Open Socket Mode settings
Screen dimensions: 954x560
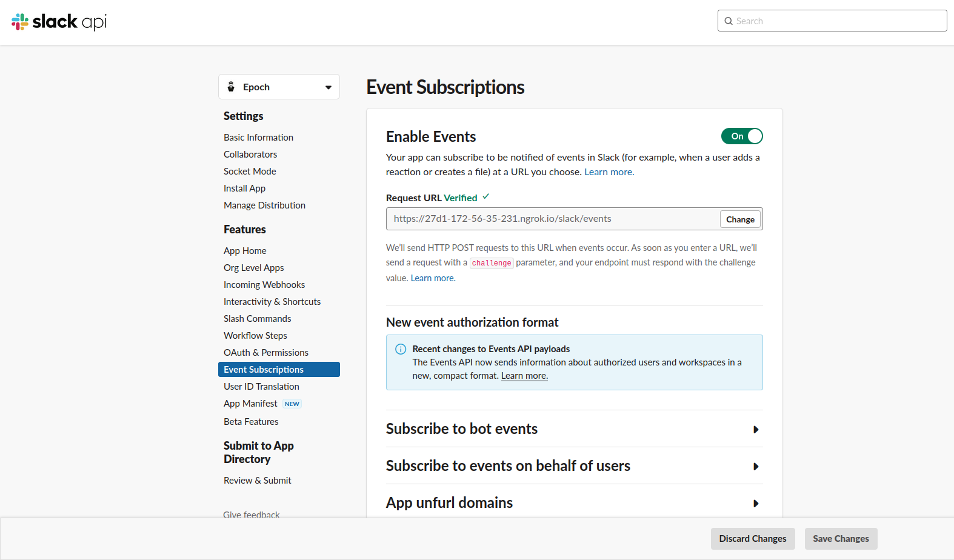[250, 172]
